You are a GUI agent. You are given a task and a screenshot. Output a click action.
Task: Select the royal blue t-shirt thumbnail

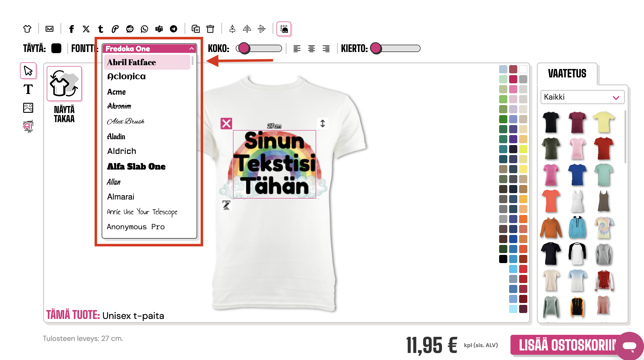[x=577, y=174]
